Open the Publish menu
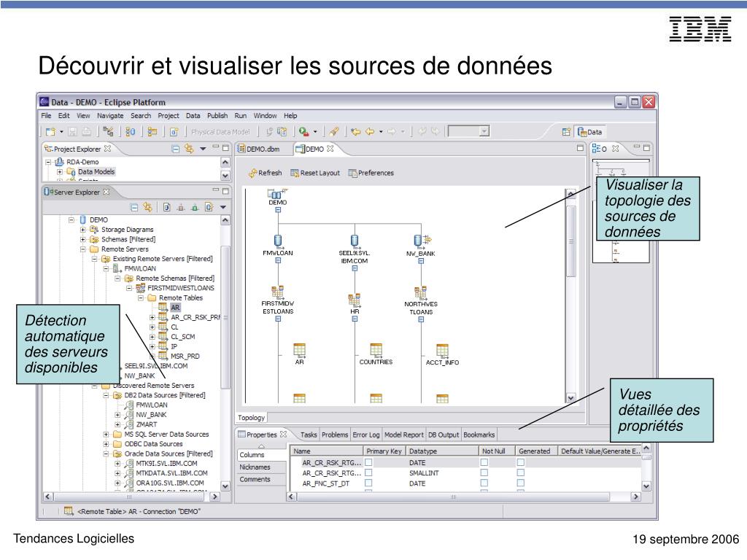This screenshot has height=560, width=747. 217,116
